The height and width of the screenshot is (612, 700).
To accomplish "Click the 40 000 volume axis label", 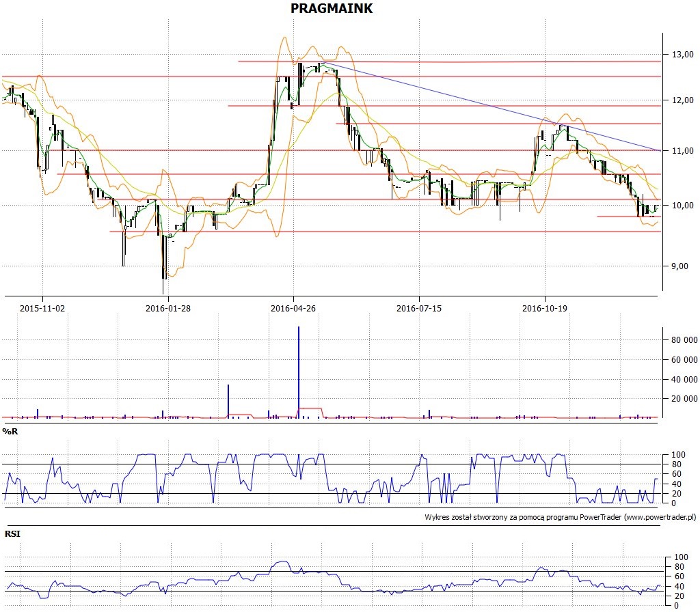I will pyautogui.click(x=684, y=379).
